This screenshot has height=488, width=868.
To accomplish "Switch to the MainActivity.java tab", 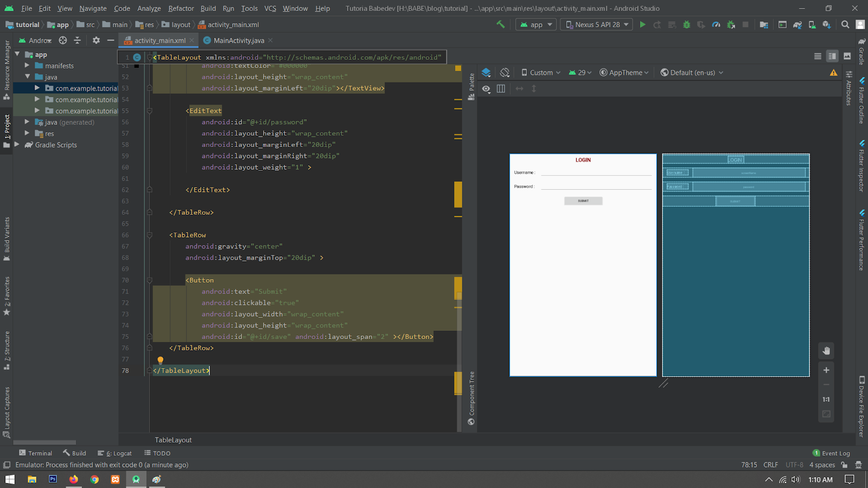I will click(x=238, y=41).
